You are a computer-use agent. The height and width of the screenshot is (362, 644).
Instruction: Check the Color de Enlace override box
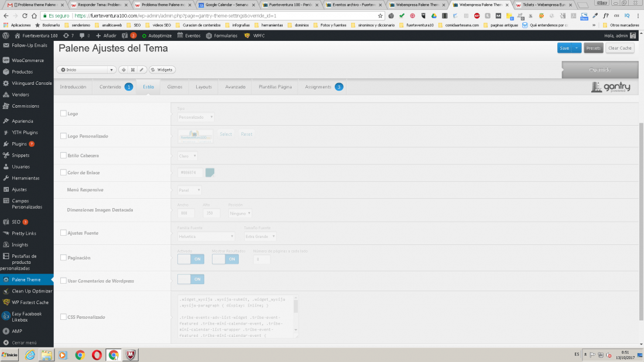pyautogui.click(x=63, y=173)
